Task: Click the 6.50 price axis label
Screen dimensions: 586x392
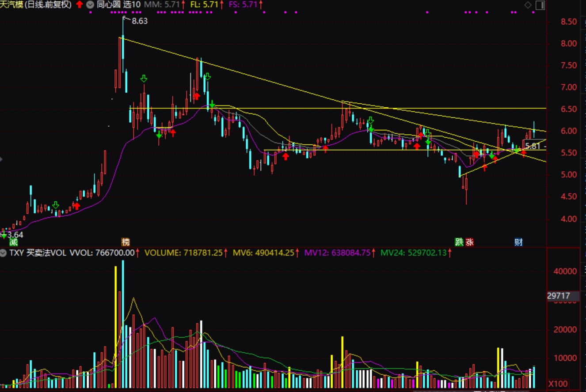Action: click(x=568, y=109)
